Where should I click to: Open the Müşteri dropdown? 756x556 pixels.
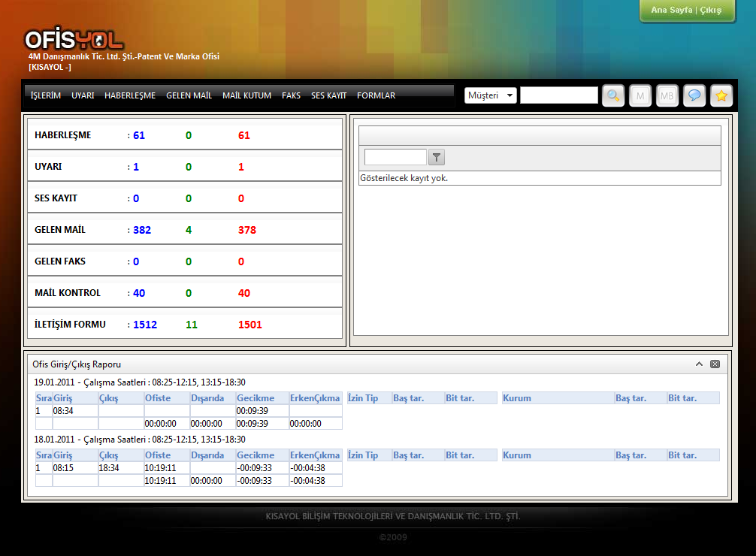(491, 95)
